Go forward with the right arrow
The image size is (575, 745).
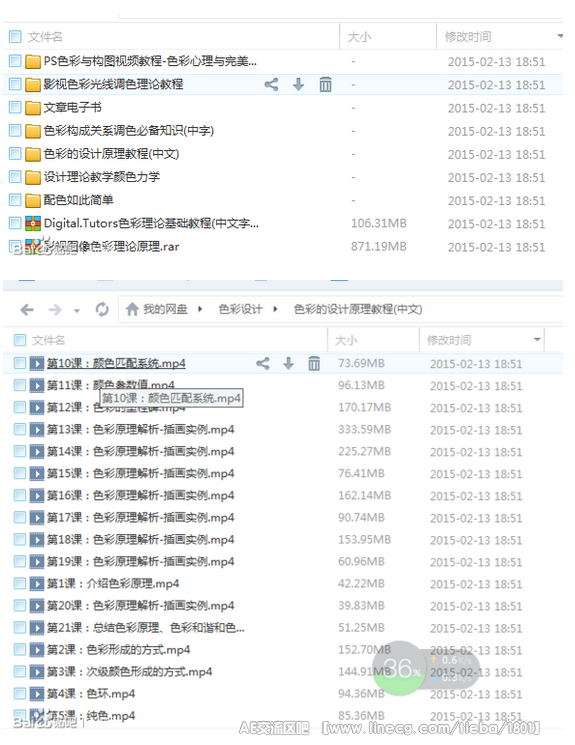pyautogui.click(x=55, y=310)
